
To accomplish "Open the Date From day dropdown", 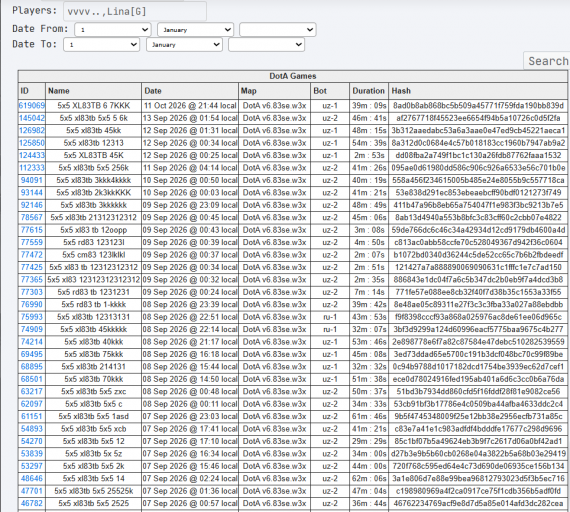I will coord(113,29).
